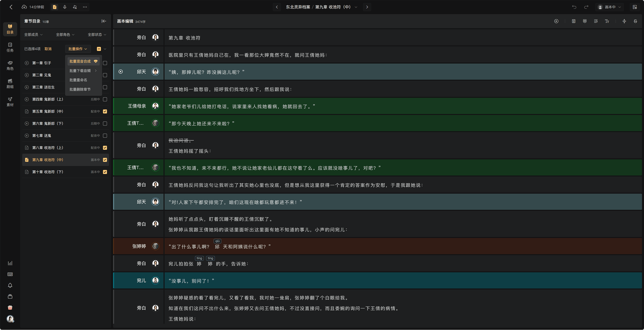Play the 邱天 dialogue line
This screenshot has width=644, height=330.
121,72
